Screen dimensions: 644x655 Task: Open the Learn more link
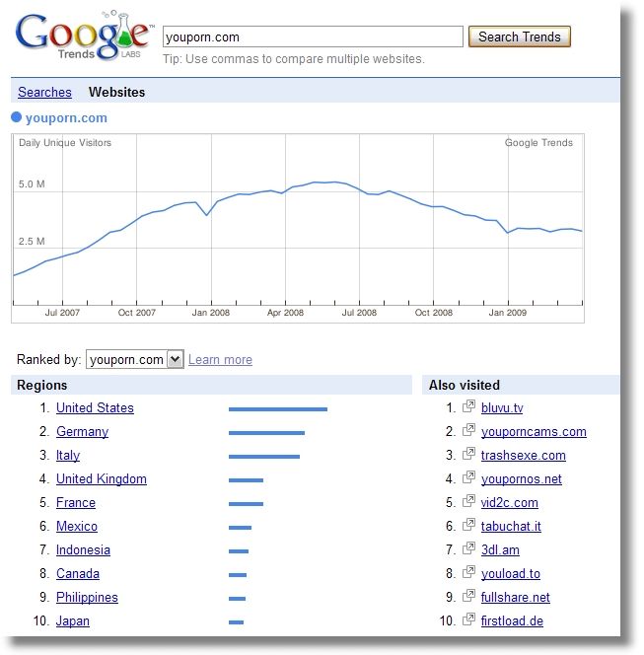(220, 360)
